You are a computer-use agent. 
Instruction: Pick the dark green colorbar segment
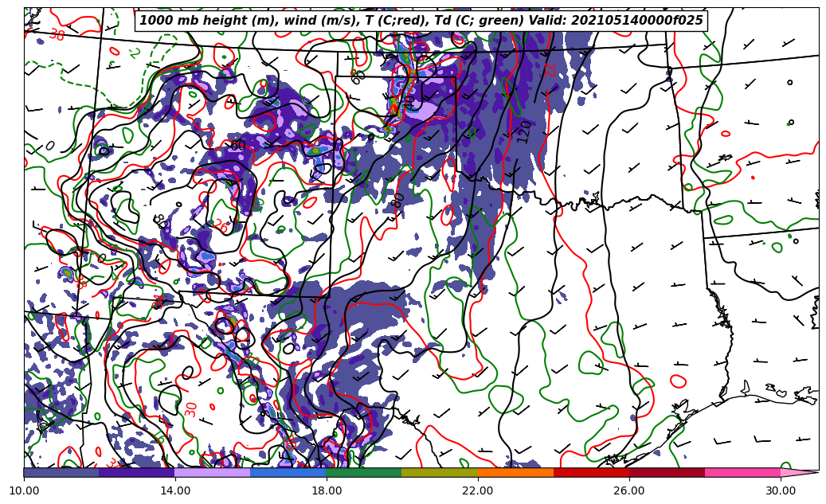point(364,472)
